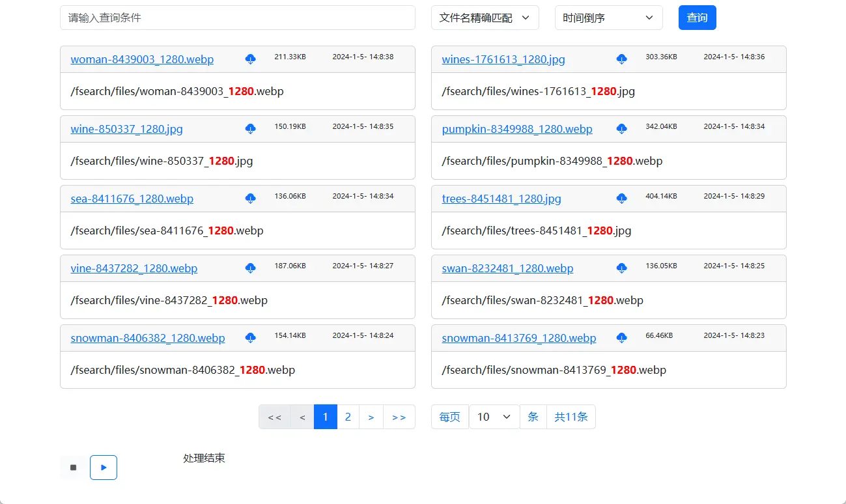Open the 文件名精确匹配 match mode dropdown
Image resolution: width=846 pixels, height=504 pixels.
pos(485,18)
